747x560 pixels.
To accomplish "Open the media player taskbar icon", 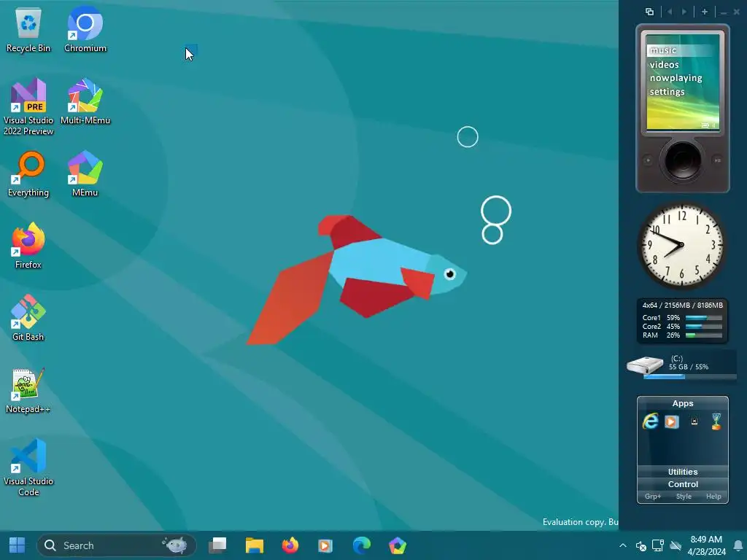I will click(325, 545).
